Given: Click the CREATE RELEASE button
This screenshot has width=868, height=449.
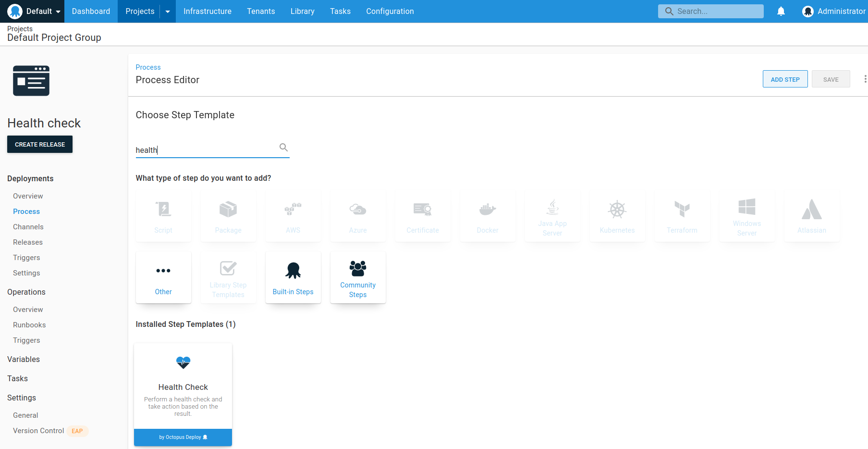Looking at the screenshot, I should coord(40,144).
